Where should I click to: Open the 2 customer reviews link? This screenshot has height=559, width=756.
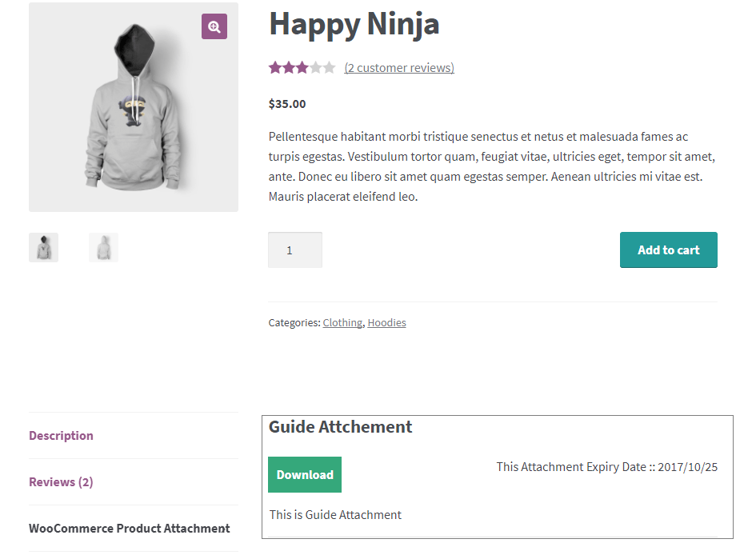coord(399,68)
